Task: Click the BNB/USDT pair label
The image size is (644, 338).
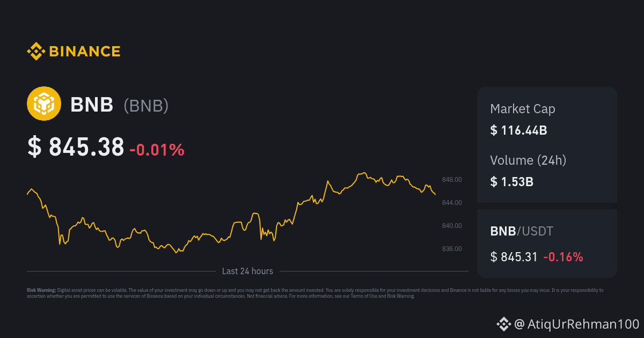Action: (522, 231)
